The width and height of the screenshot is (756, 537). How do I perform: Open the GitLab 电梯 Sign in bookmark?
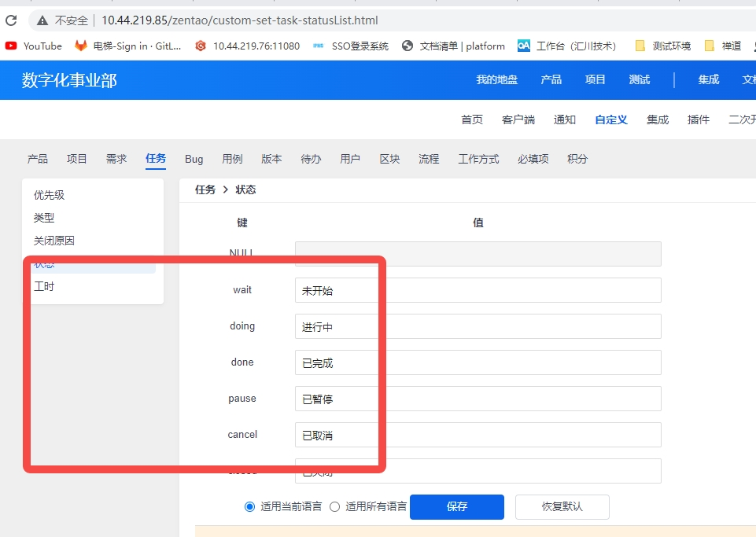click(127, 46)
